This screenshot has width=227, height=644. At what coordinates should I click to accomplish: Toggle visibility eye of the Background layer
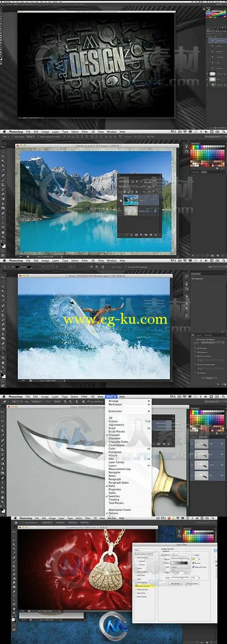coord(120,211)
